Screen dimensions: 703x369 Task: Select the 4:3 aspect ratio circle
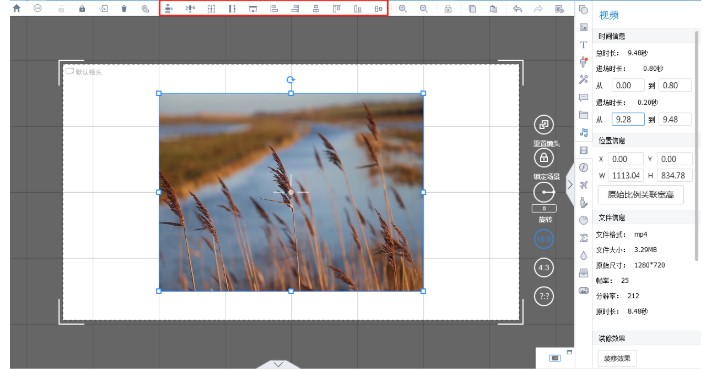coord(544,268)
